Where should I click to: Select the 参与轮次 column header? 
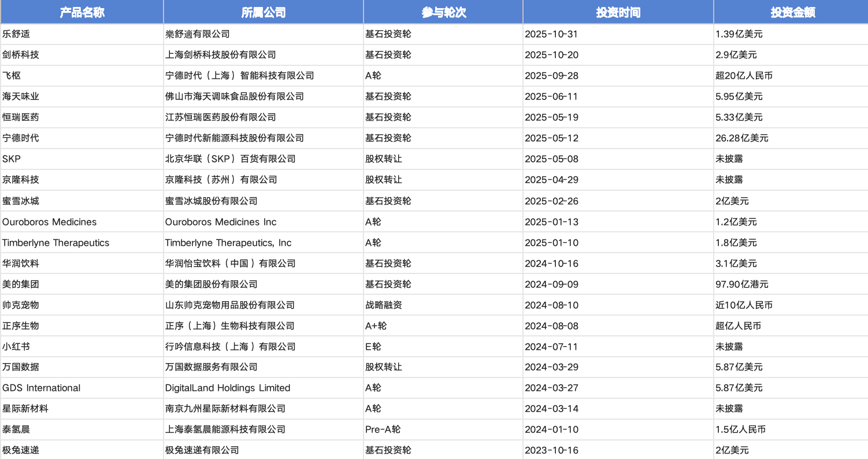pos(443,12)
